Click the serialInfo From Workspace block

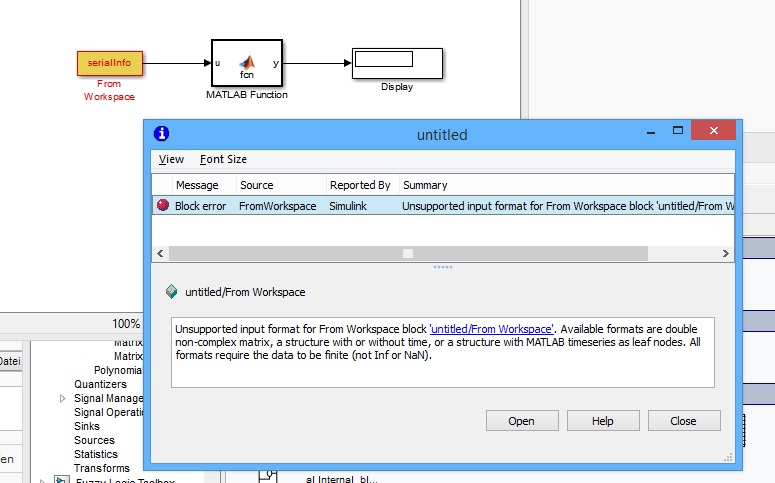(x=109, y=63)
